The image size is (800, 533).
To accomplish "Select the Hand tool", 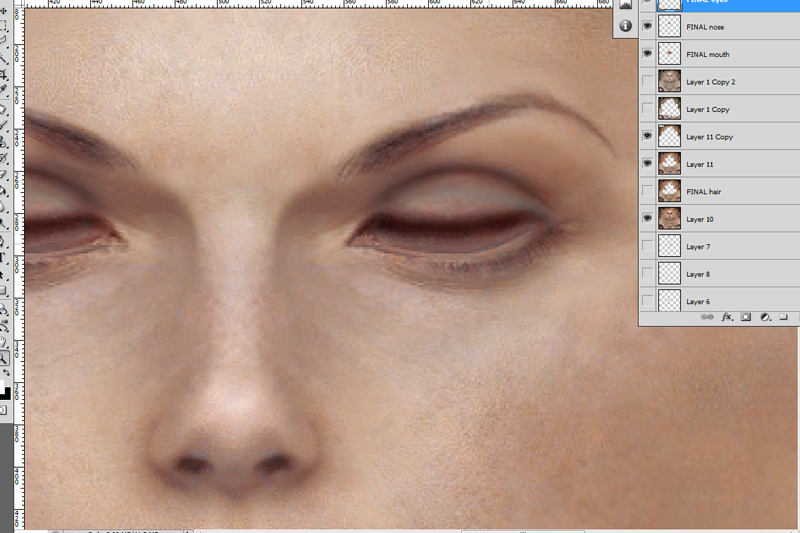I will 4,340.
